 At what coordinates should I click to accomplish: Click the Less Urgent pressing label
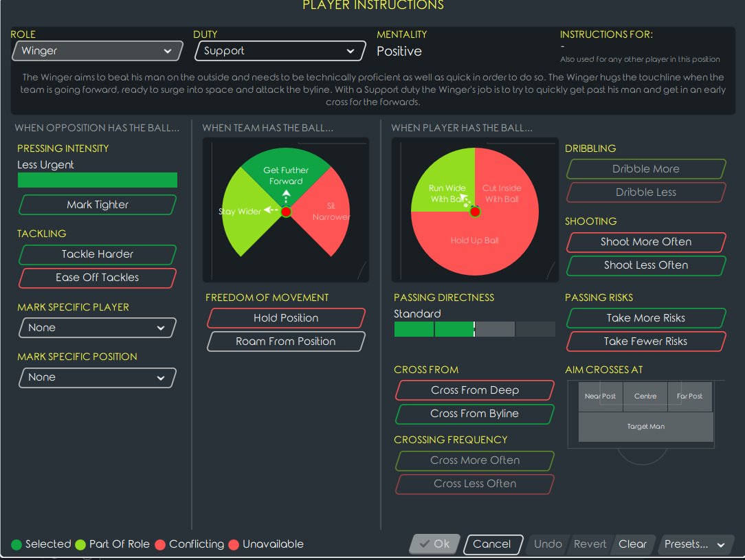45,165
